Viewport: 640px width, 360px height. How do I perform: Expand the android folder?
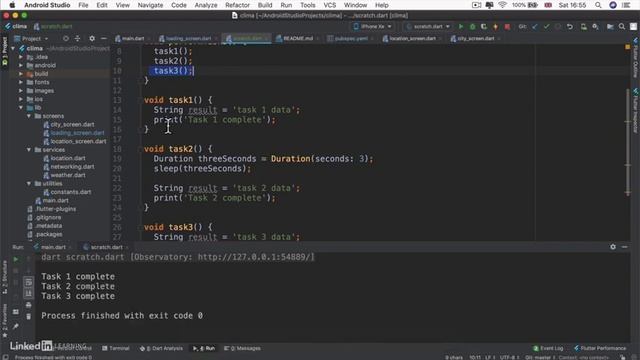click(x=21, y=65)
